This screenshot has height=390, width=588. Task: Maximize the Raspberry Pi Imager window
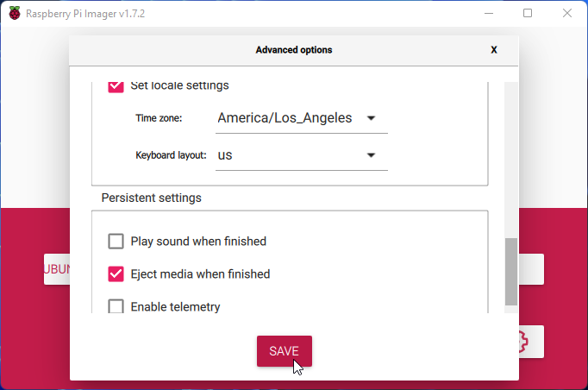click(x=528, y=13)
